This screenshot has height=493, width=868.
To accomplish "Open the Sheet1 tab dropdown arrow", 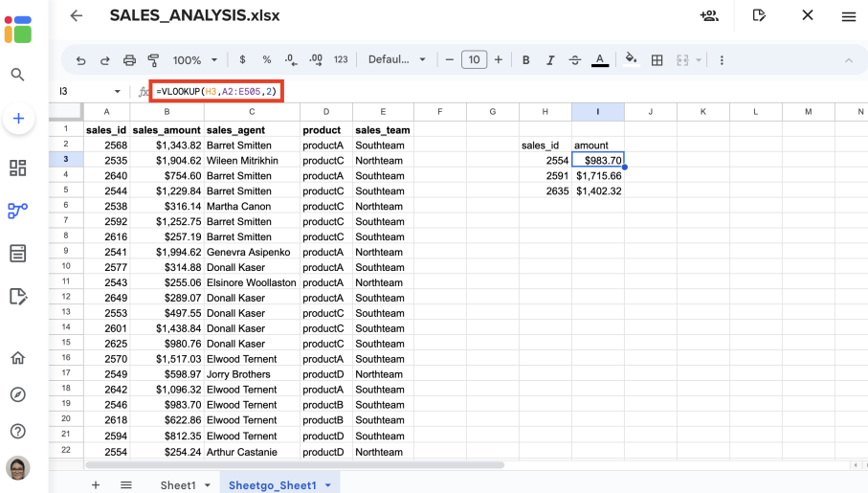I will (208, 485).
